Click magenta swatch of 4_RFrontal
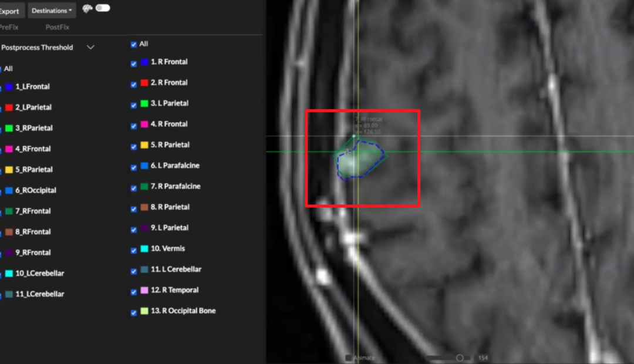The image size is (634, 364). pyautogui.click(x=9, y=149)
